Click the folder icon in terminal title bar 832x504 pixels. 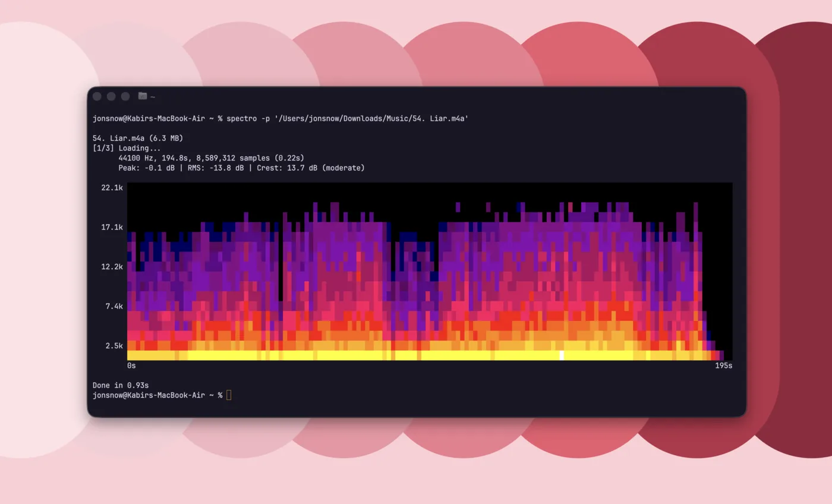(143, 96)
